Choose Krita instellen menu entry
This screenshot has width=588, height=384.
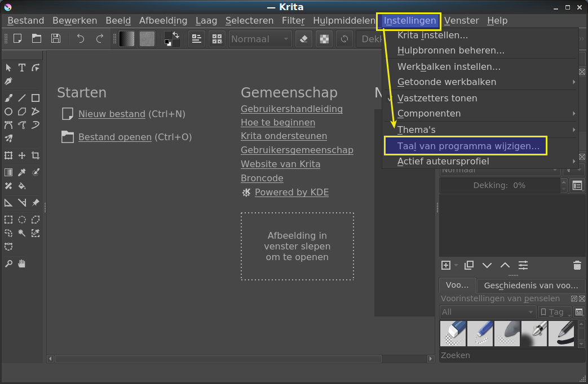tap(480, 35)
